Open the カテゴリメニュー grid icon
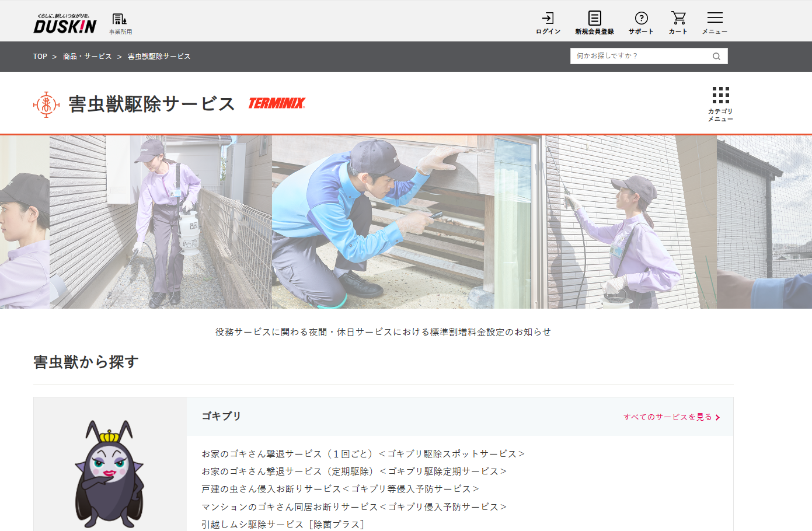This screenshot has height=531, width=812. (x=722, y=95)
